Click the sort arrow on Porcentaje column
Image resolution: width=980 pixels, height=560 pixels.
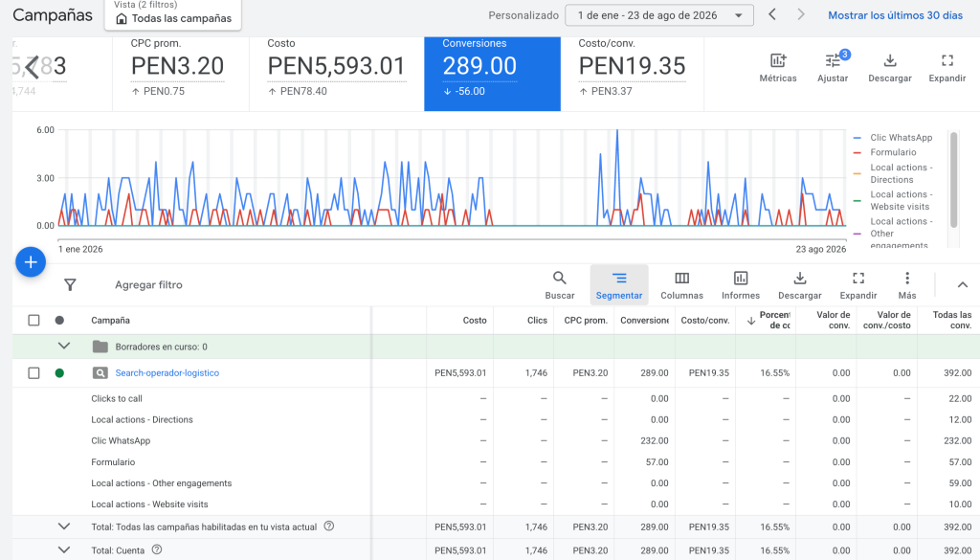click(750, 321)
